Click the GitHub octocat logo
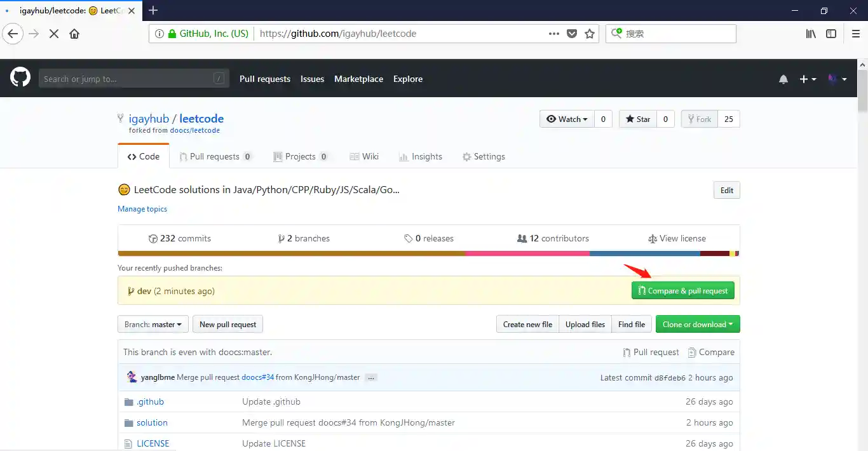Viewport: 868px width, 451px height. point(20,77)
